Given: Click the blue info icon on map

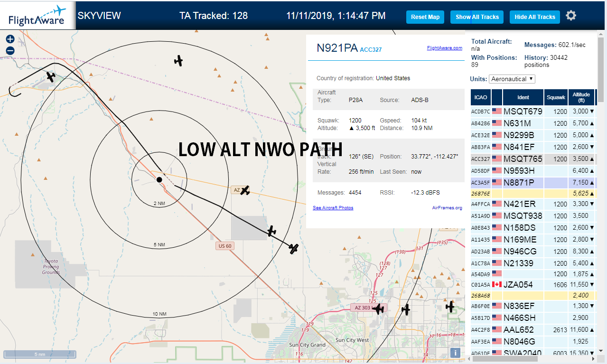Looking at the screenshot, I should coord(455,353).
